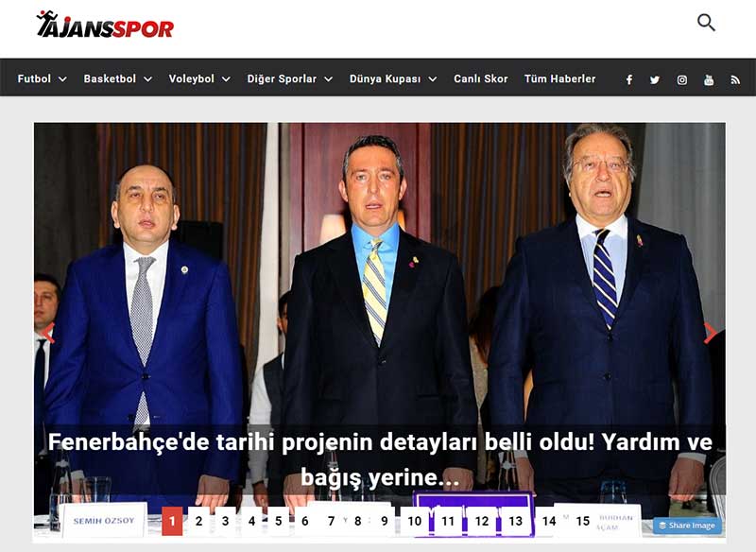Open the Fenerbahçe'de tarihi projenin headline
Viewport: 756px width, 552px height.
pyautogui.click(x=380, y=459)
